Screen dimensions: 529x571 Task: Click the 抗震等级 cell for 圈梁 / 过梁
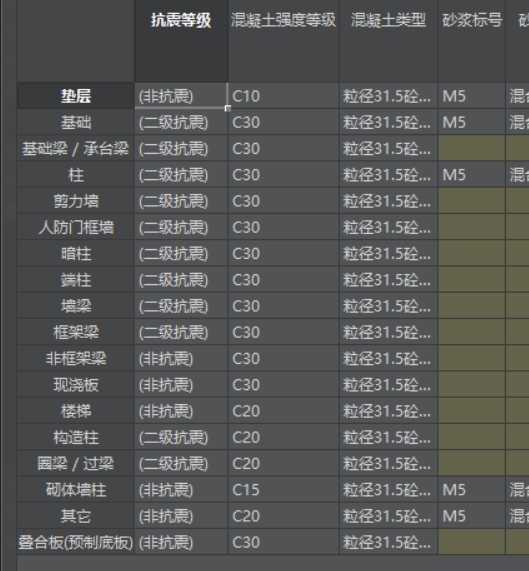point(181,463)
